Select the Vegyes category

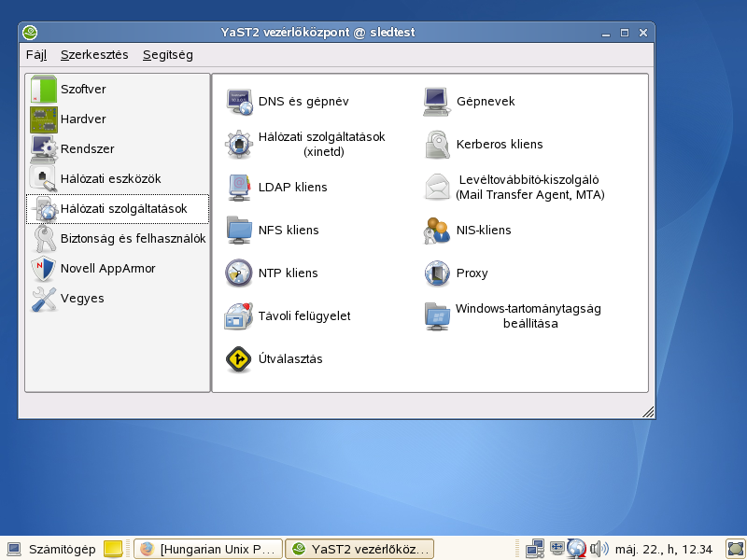[118, 299]
